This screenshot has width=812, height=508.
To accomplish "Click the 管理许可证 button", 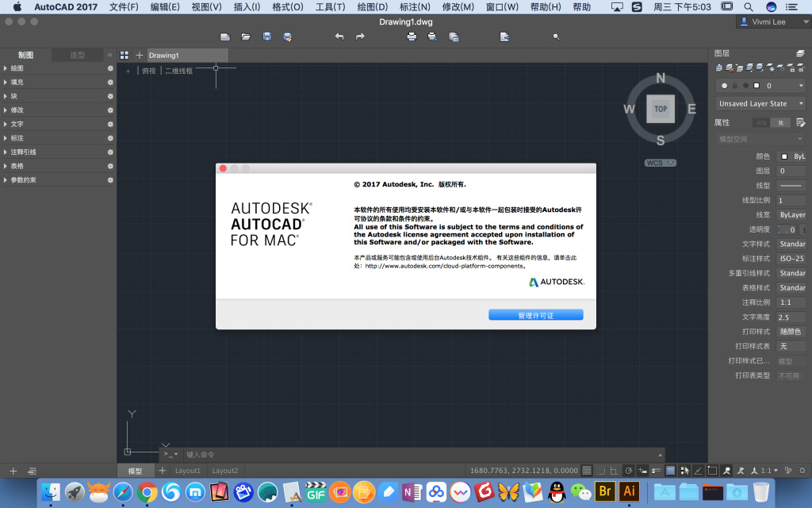I will point(536,315).
